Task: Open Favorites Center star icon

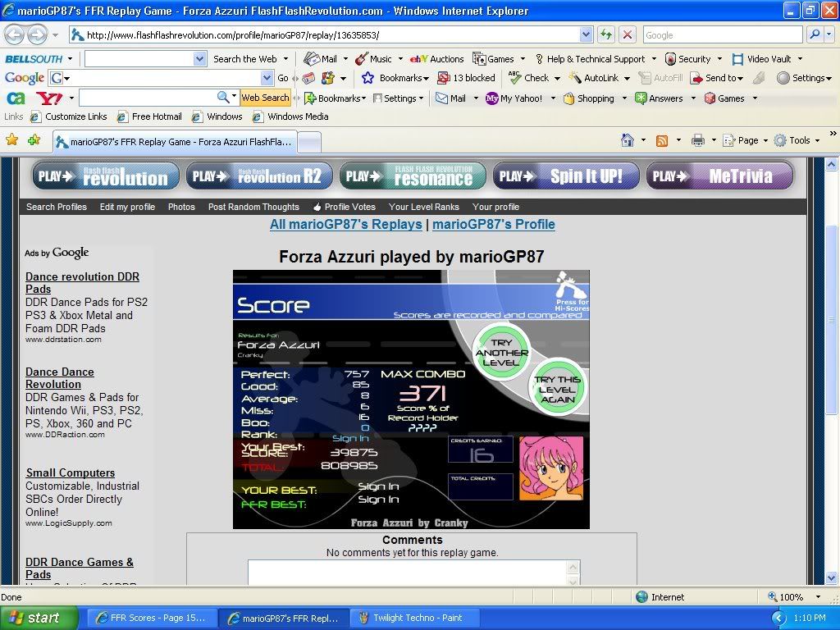Action: point(12,140)
